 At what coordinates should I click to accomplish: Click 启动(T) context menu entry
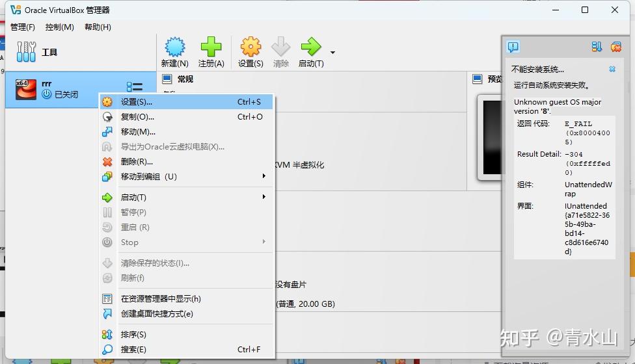click(186, 198)
